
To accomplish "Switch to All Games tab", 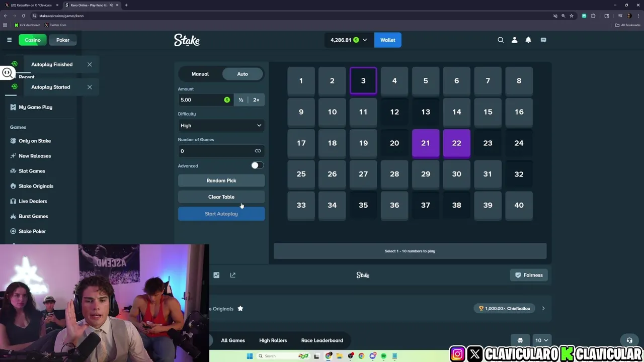I will (x=233, y=340).
